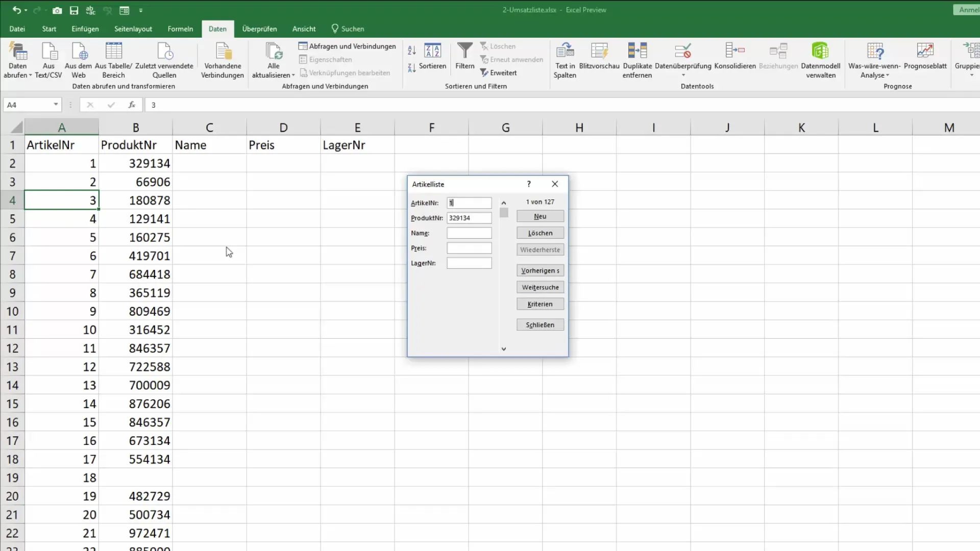The image size is (980, 551).
Task: Click the ProduktNr input field
Action: point(469,218)
